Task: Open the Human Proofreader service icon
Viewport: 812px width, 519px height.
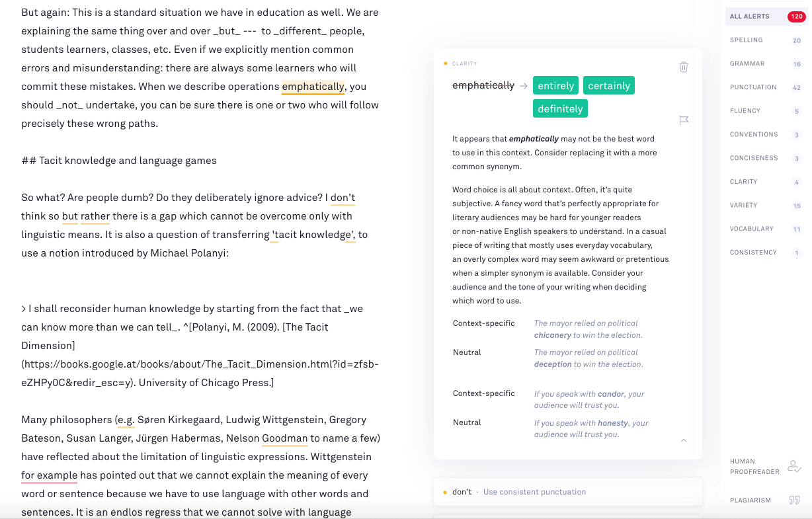Action: tap(794, 466)
